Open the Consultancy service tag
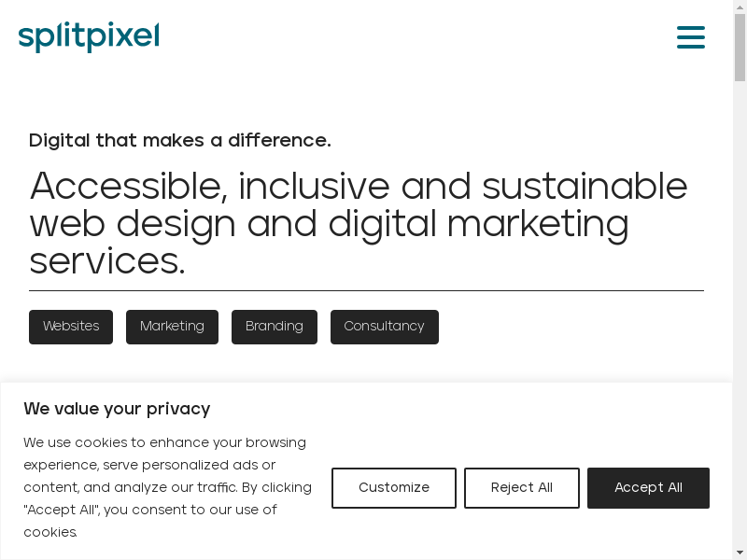 click(x=384, y=327)
